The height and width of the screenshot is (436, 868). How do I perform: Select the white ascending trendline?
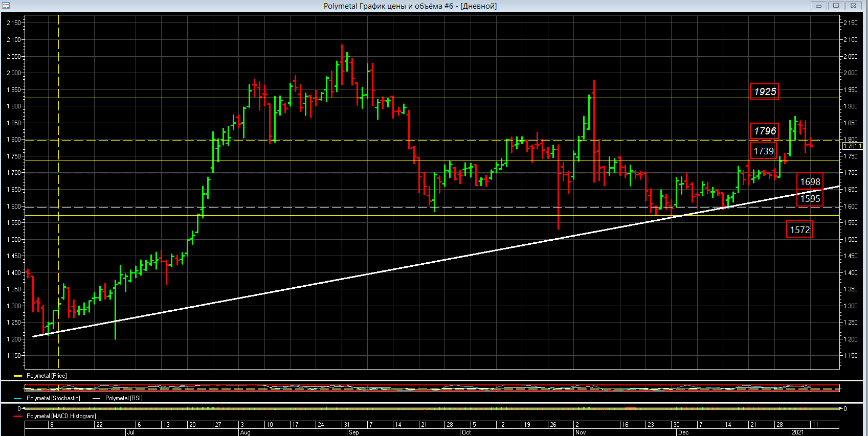pos(436,261)
